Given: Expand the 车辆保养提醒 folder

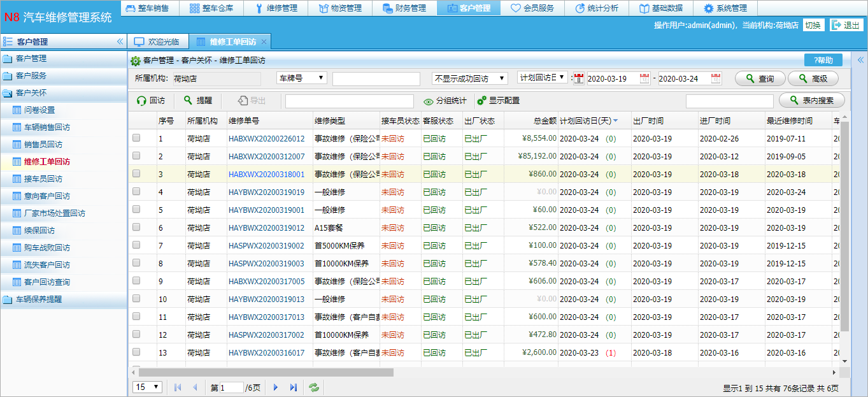Looking at the screenshot, I should pyautogui.click(x=64, y=299).
